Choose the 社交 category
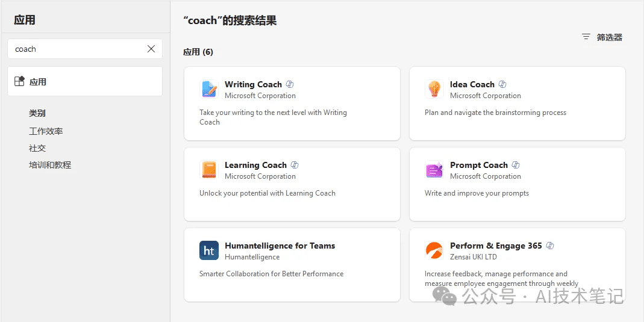644x322 pixels. (37, 149)
